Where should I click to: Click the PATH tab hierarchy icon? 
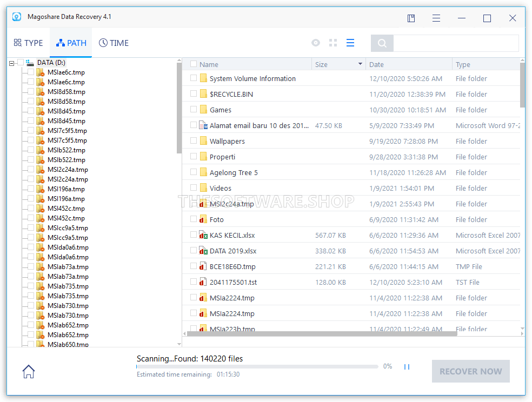coord(61,43)
